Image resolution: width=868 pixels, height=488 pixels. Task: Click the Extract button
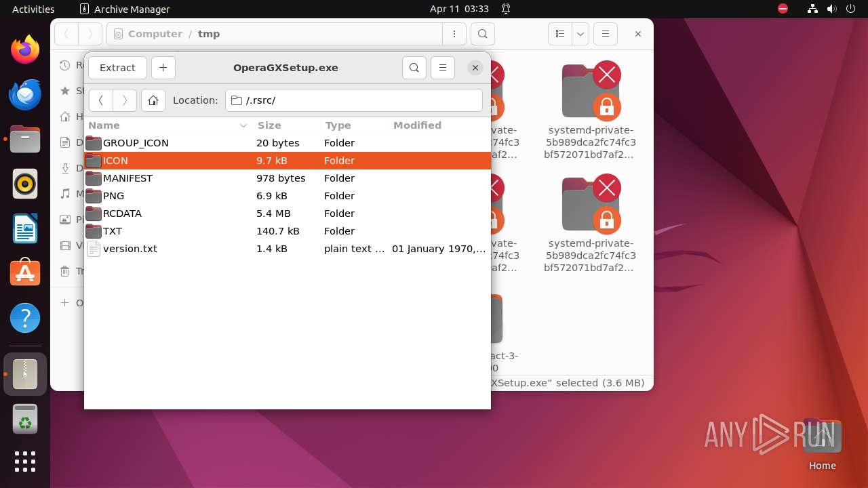117,68
